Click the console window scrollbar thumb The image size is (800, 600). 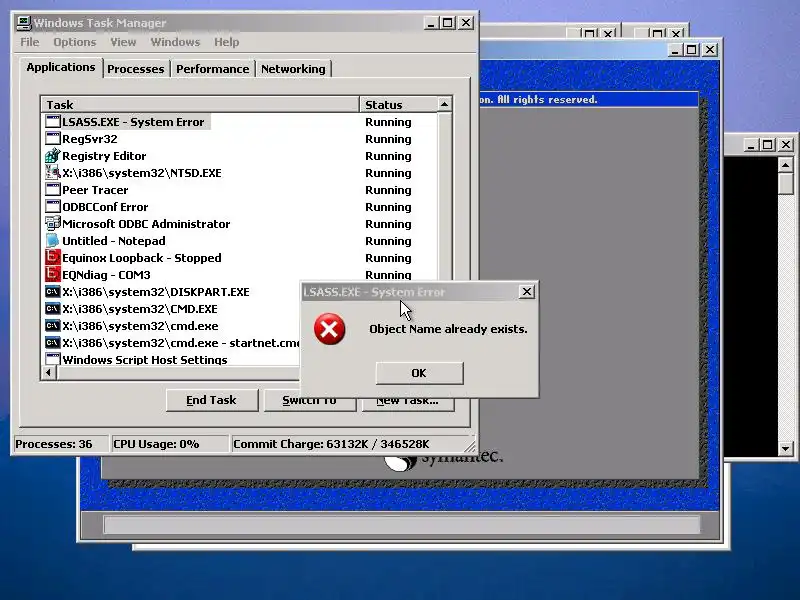[x=785, y=184]
